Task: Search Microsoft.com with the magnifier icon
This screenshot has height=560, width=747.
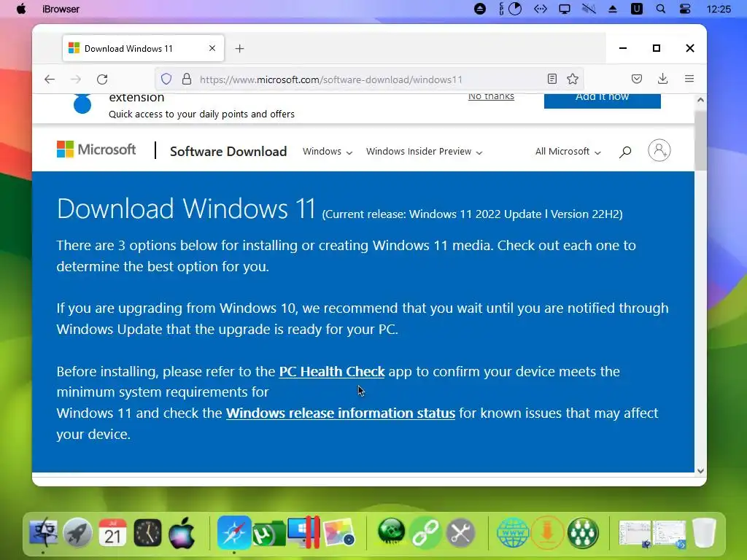Action: click(625, 152)
